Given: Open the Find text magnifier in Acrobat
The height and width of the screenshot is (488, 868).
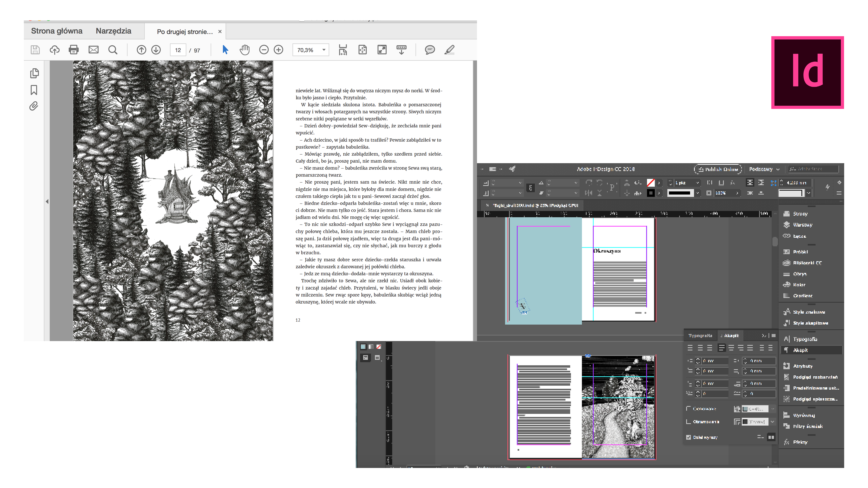Looking at the screenshot, I should [113, 50].
